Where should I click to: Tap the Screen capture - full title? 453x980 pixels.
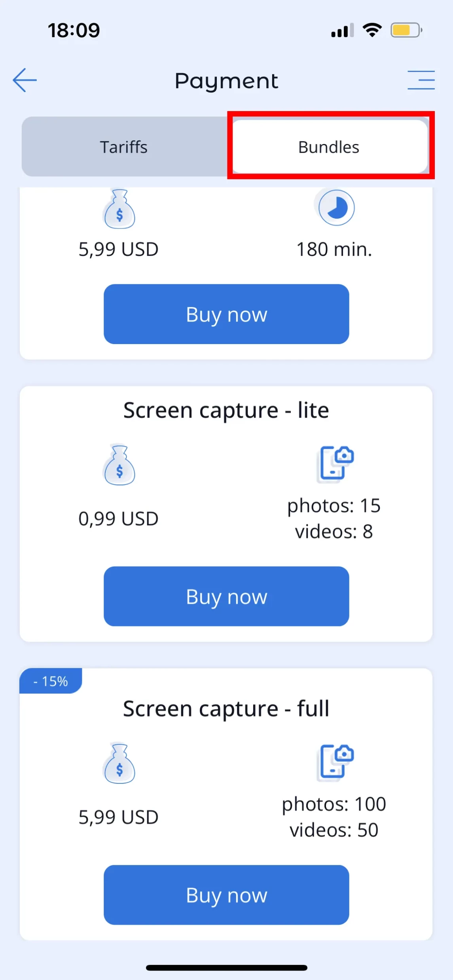pos(226,709)
